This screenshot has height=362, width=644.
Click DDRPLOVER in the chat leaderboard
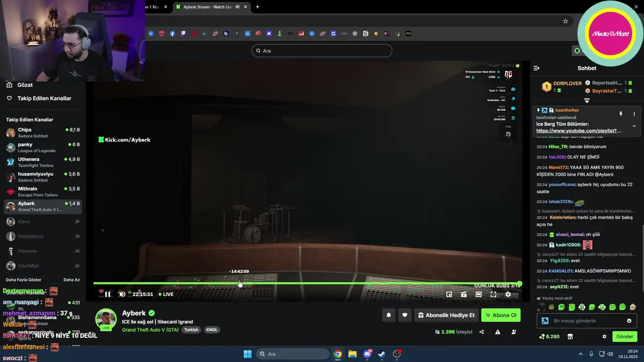[568, 83]
